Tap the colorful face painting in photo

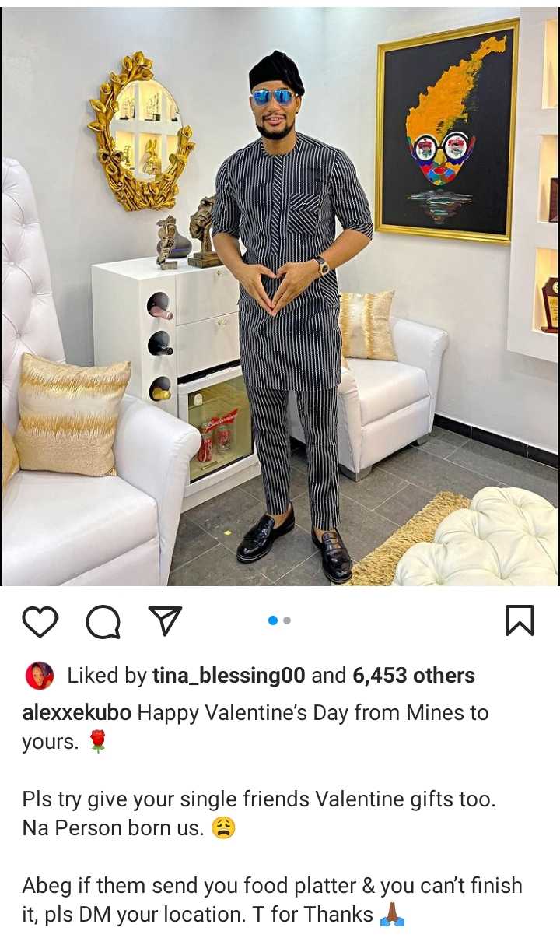point(447,132)
